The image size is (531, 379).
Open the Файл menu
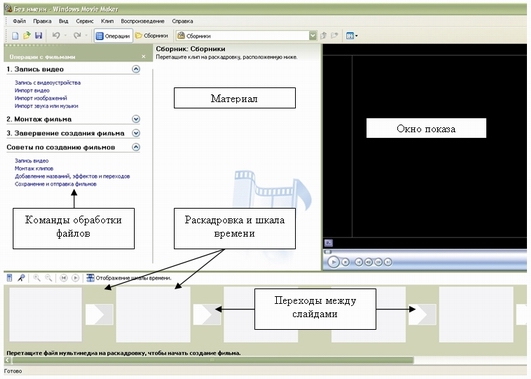pyautogui.click(x=19, y=21)
